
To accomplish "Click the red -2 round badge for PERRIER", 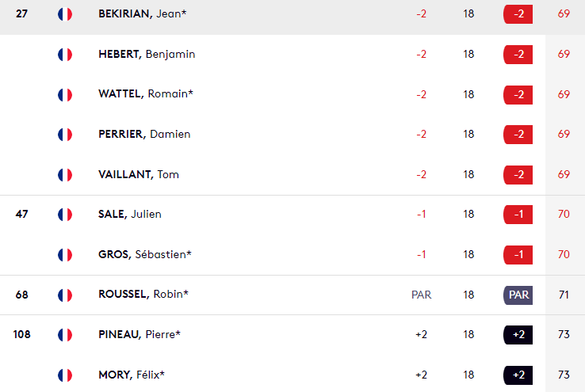I will click(x=518, y=135).
